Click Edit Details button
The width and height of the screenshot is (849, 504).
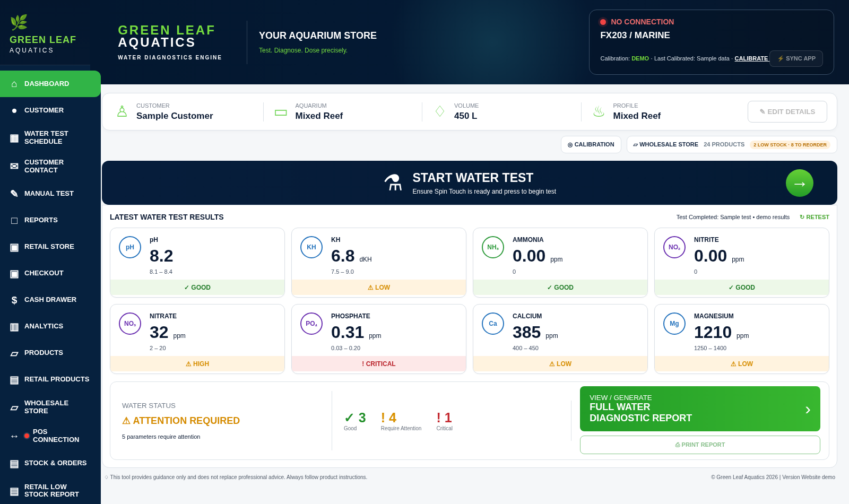click(787, 112)
